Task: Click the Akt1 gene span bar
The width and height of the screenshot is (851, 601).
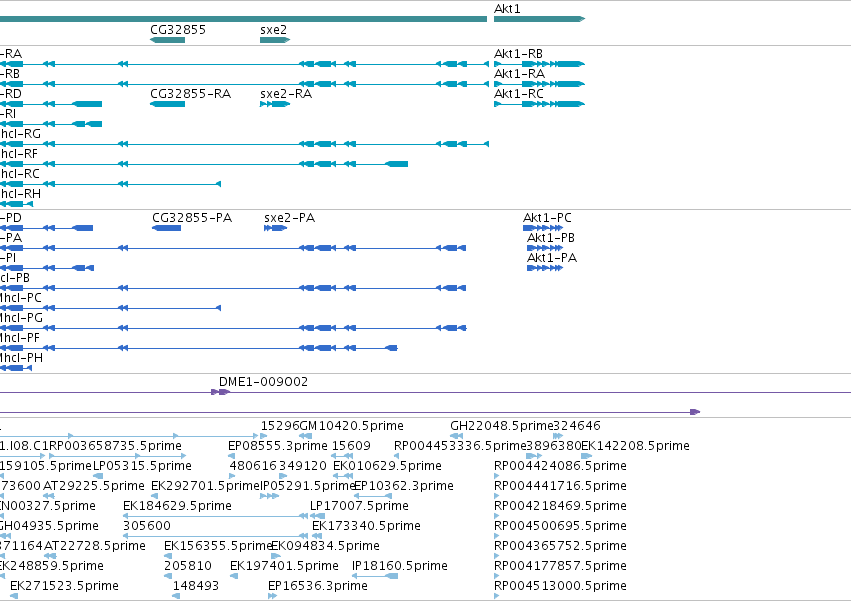Action: click(539, 19)
